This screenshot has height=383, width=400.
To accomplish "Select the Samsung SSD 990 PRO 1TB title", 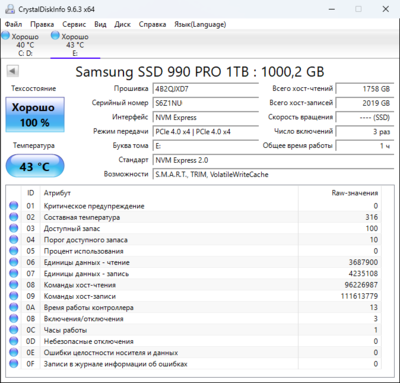I will (x=200, y=72).
